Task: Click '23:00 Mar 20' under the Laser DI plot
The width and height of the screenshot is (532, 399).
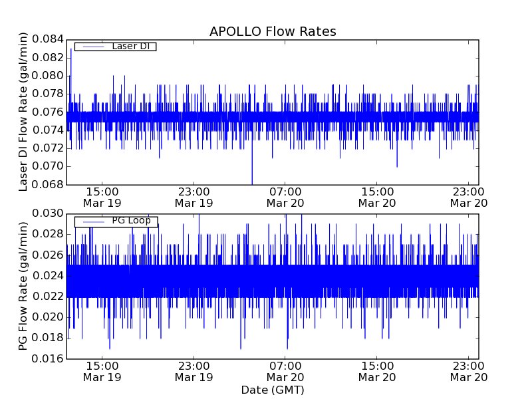Action: click(469, 198)
